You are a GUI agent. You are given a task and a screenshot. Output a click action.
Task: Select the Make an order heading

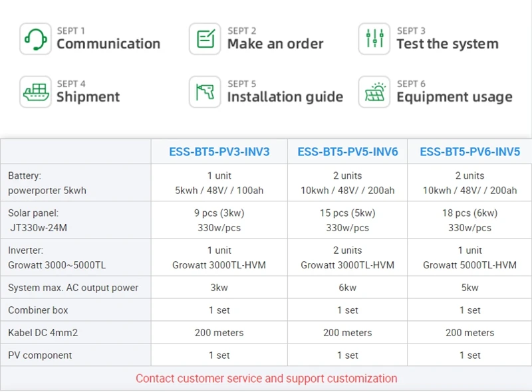tap(275, 44)
